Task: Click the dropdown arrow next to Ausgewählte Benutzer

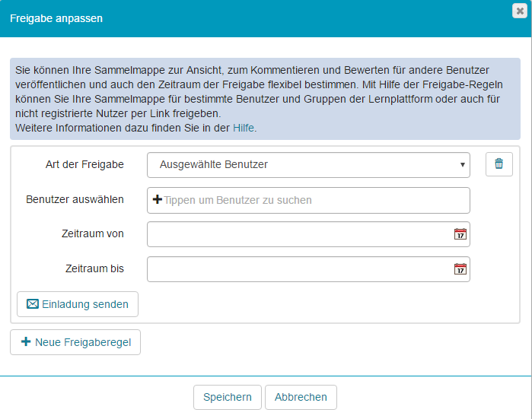Action: 462,164
